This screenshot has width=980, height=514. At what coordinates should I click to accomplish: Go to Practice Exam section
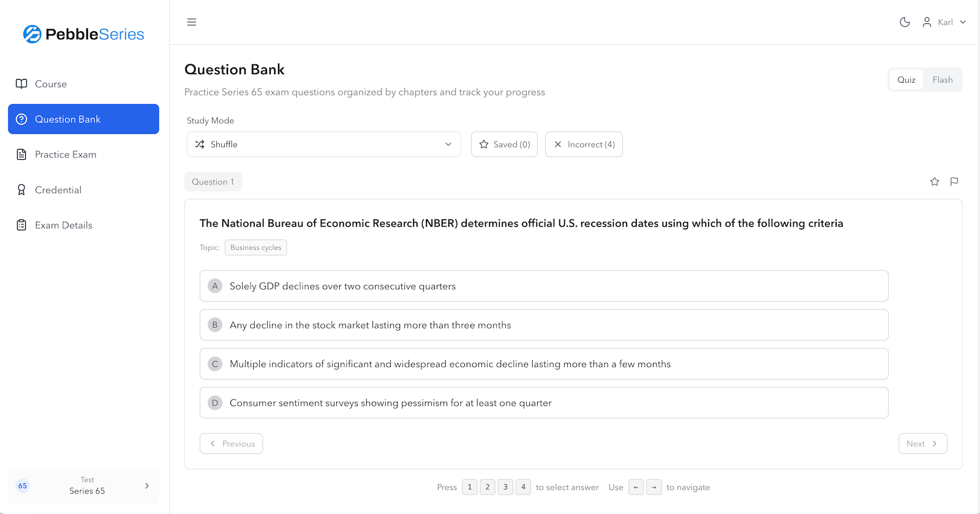pyautogui.click(x=66, y=154)
